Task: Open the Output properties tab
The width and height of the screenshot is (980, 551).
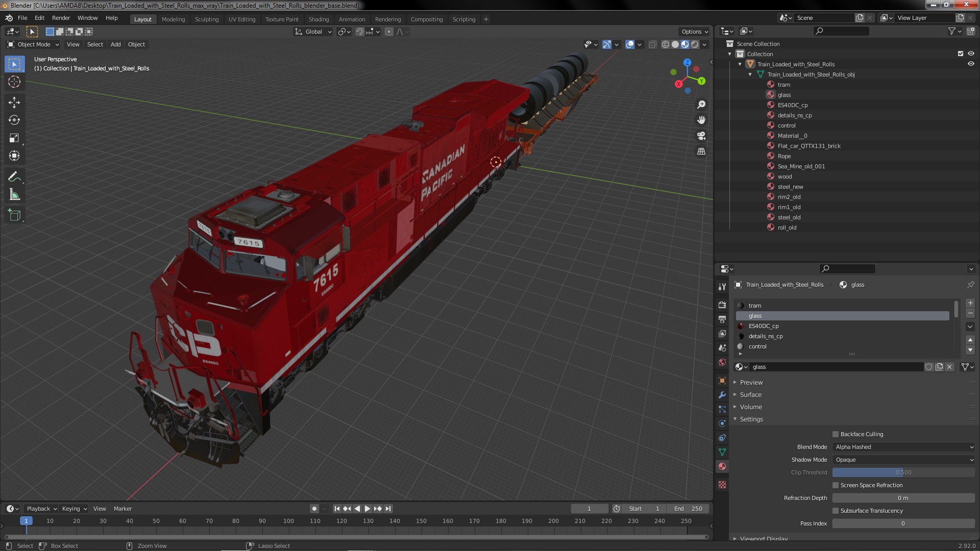Action: click(x=722, y=319)
